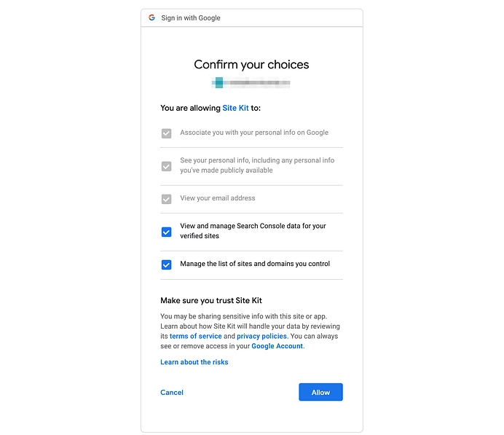Click the greyed 'See your personal info' checkbox

coord(167,166)
